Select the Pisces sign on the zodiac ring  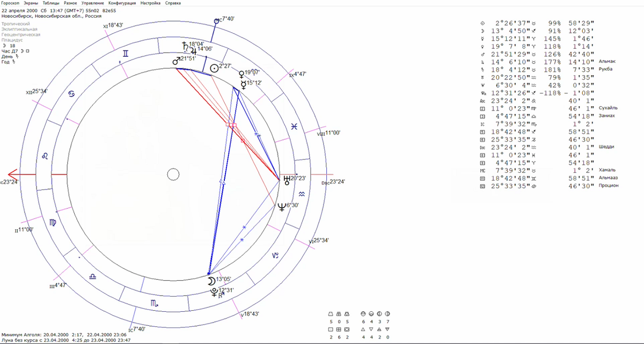[x=294, y=126]
